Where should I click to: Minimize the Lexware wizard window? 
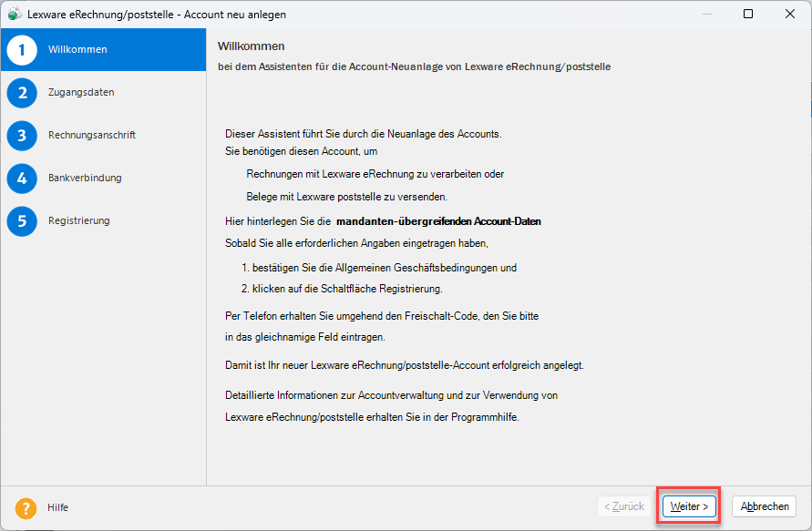click(x=707, y=14)
